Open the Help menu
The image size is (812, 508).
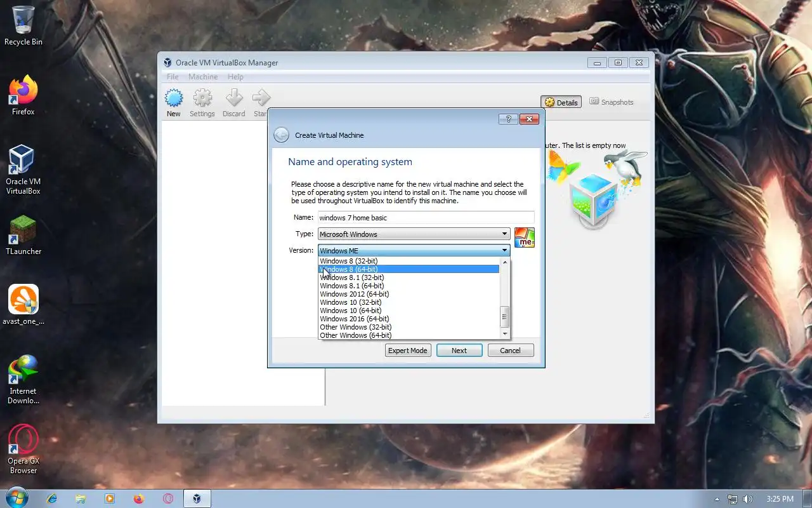pos(235,77)
